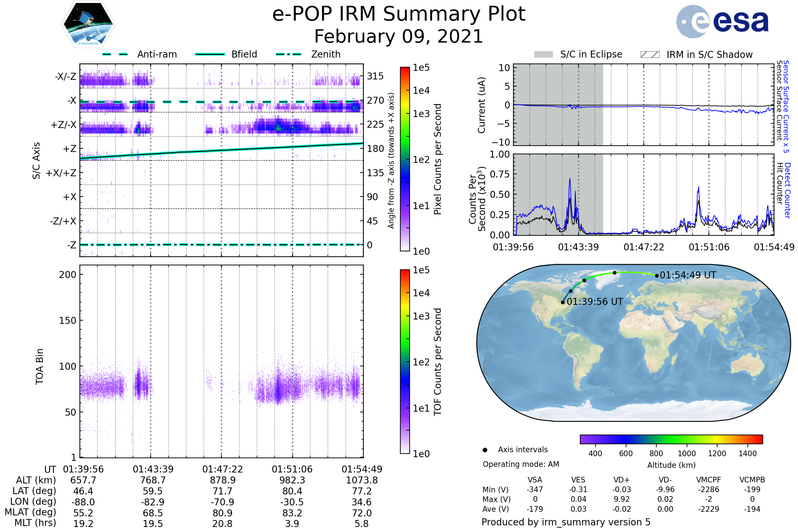
Task: Click the Bfield solid legend line
Action: coord(210,54)
